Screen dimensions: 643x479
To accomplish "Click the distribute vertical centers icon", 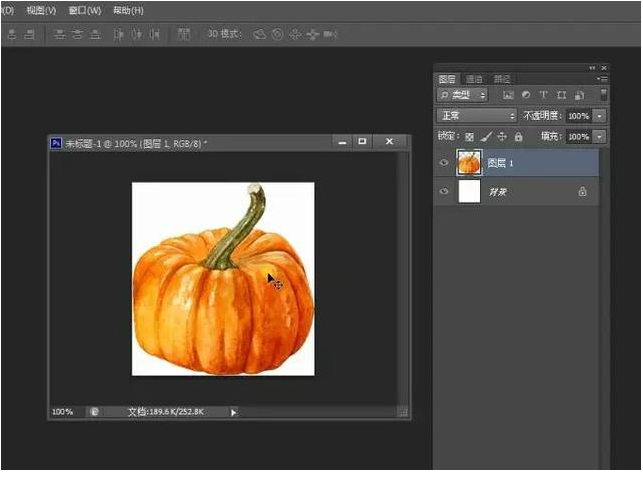I will [x=77, y=34].
